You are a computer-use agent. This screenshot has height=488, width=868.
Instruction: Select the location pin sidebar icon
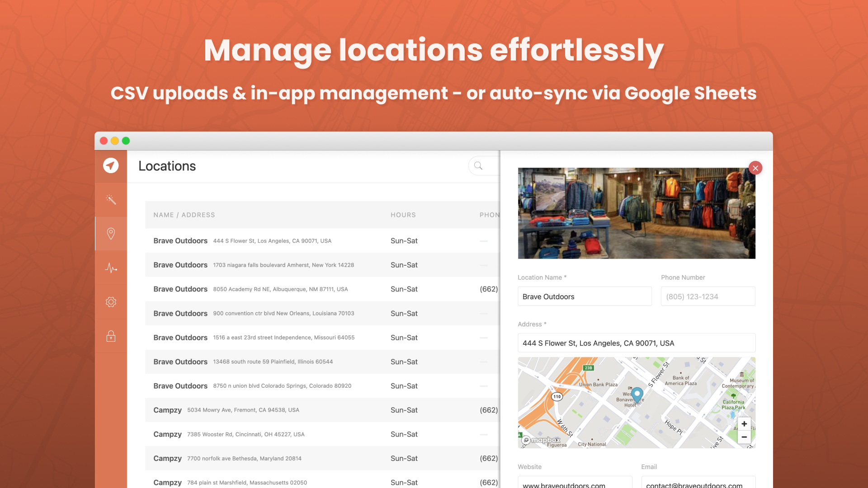coord(111,234)
